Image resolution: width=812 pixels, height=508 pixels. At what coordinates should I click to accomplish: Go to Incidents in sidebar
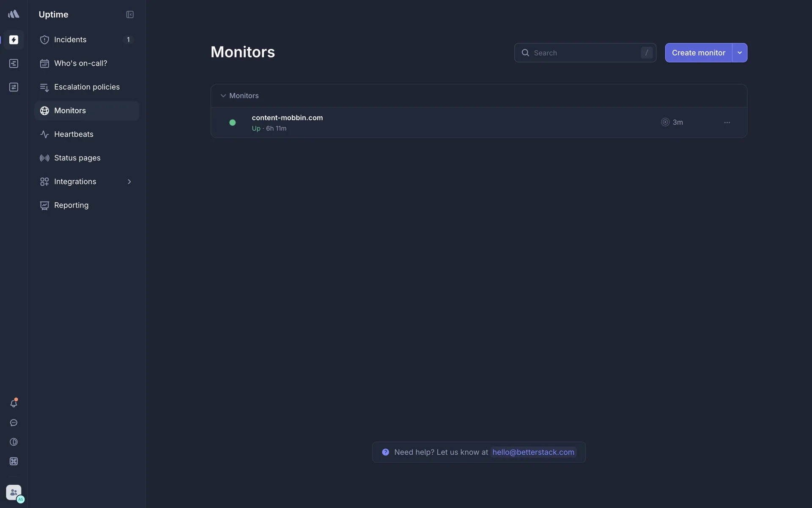click(x=70, y=40)
